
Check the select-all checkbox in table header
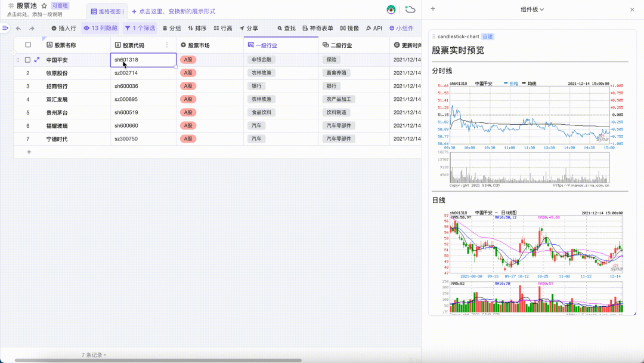[27, 44]
